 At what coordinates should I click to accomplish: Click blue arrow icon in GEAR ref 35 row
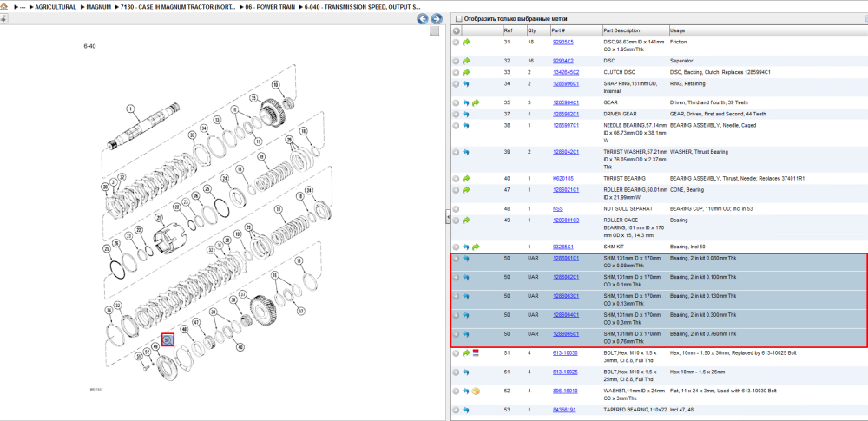(466, 102)
